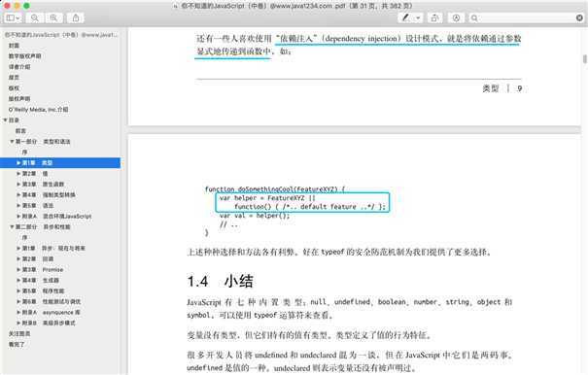Open the Share toolbar button
Image resolution: width=588 pixels, height=375 pixels.
76,18
